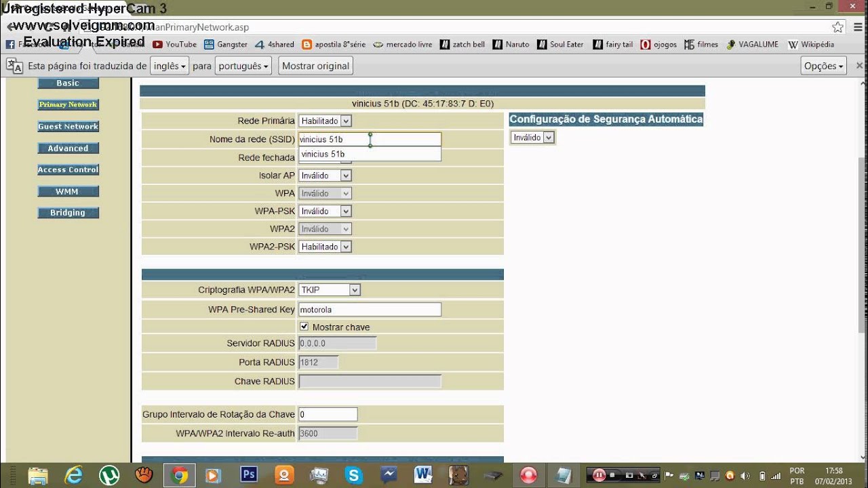
Task: Open the mercado livre bookmark
Action: [403, 45]
